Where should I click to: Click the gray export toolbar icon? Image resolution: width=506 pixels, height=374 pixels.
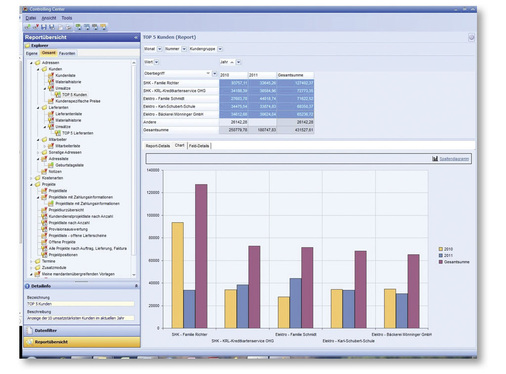[x=95, y=27]
